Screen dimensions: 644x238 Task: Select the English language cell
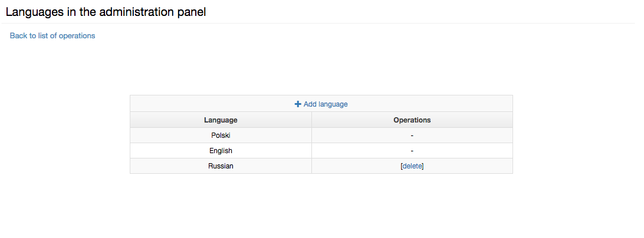point(221,151)
